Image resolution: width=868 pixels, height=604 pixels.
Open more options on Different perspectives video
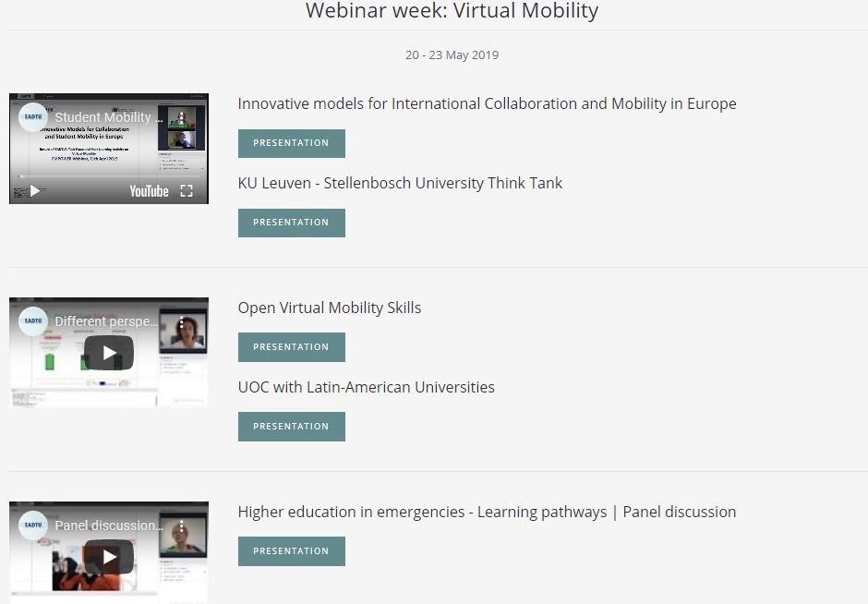(x=182, y=322)
